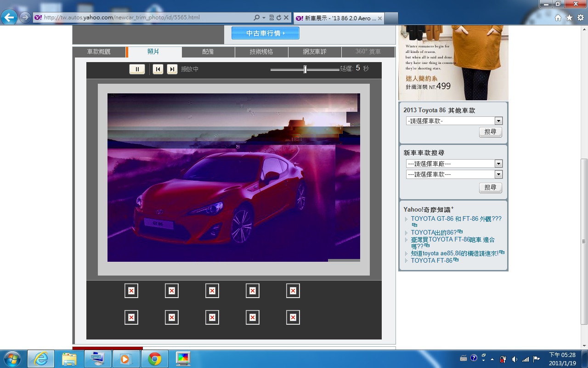Go to previous photo in slideshow
This screenshot has height=368, width=588.
(158, 69)
